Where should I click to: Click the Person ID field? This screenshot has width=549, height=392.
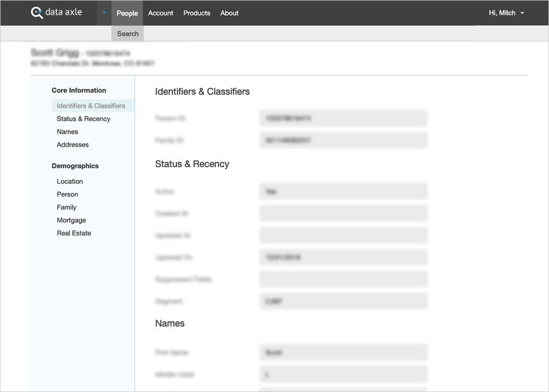coord(343,119)
